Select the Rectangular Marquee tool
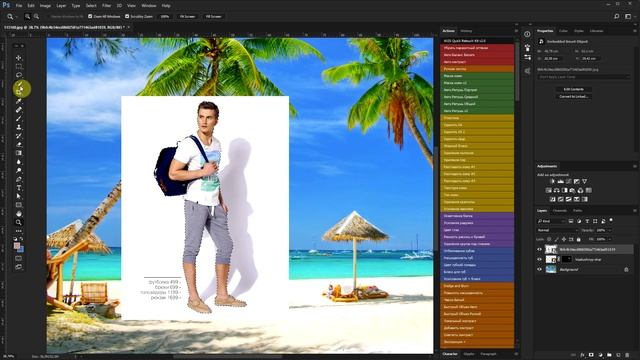Screen dimensions: 640x360 pos(19,67)
